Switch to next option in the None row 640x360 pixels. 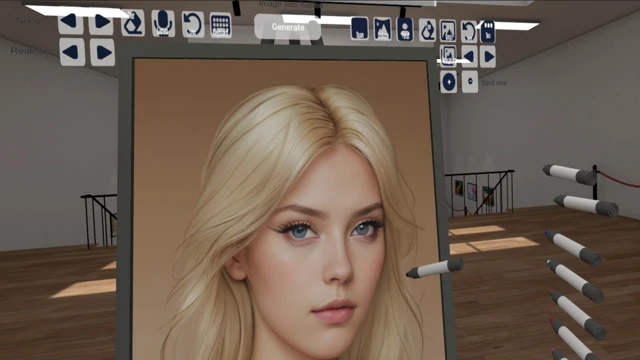tap(101, 22)
